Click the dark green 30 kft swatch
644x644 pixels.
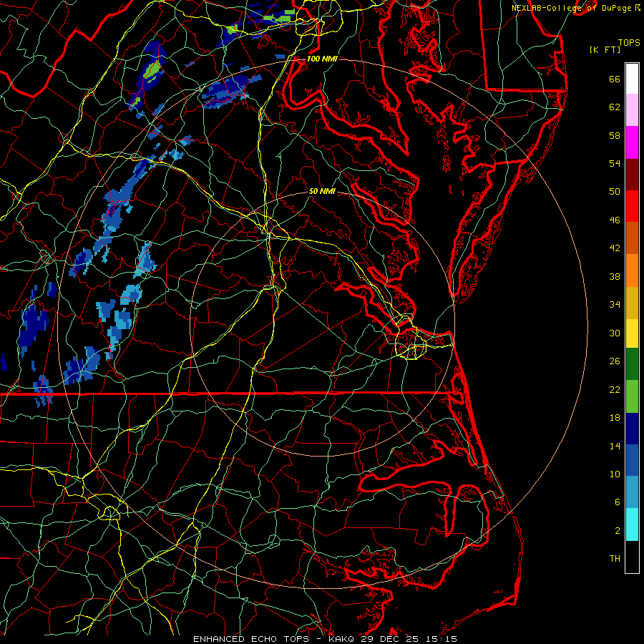pos(632,364)
